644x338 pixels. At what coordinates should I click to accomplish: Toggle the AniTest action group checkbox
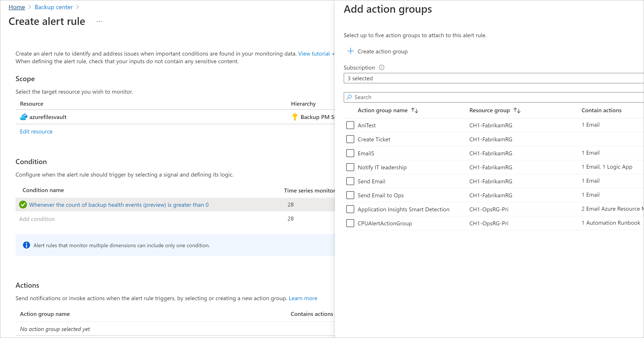pyautogui.click(x=350, y=125)
